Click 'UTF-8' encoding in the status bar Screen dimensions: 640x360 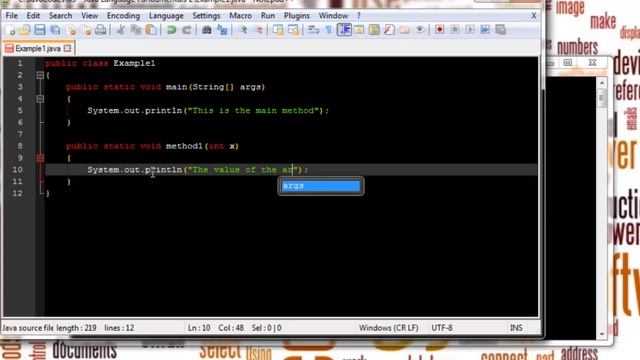(x=442, y=328)
